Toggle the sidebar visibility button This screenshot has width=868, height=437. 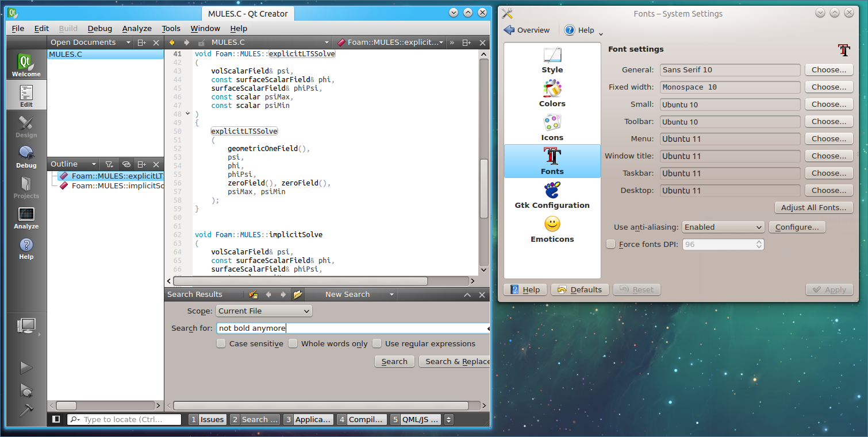[x=56, y=419]
